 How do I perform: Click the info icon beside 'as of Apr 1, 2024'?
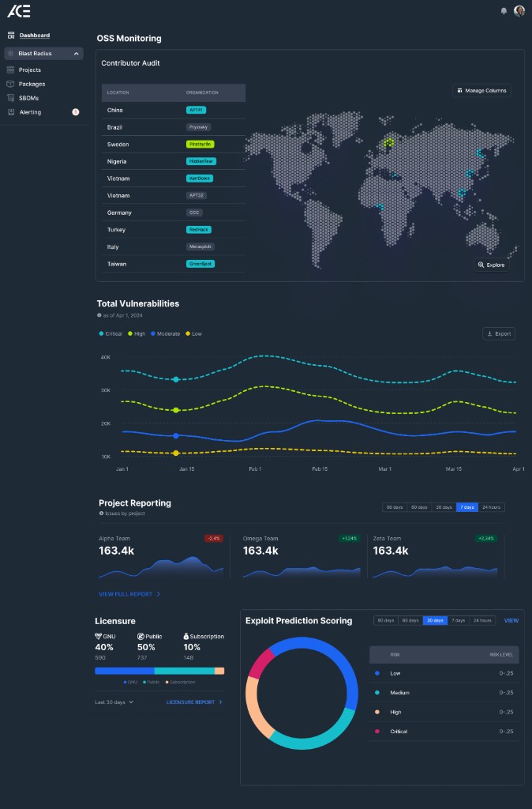click(99, 315)
